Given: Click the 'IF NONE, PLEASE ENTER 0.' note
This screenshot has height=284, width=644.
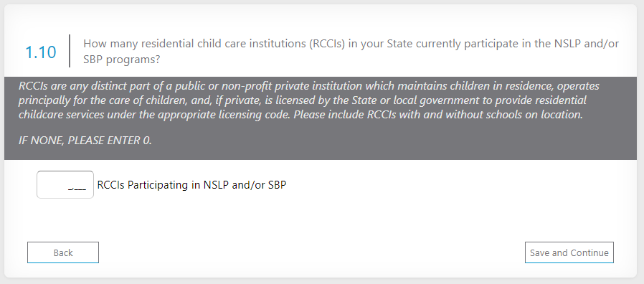Looking at the screenshot, I should [85, 141].
